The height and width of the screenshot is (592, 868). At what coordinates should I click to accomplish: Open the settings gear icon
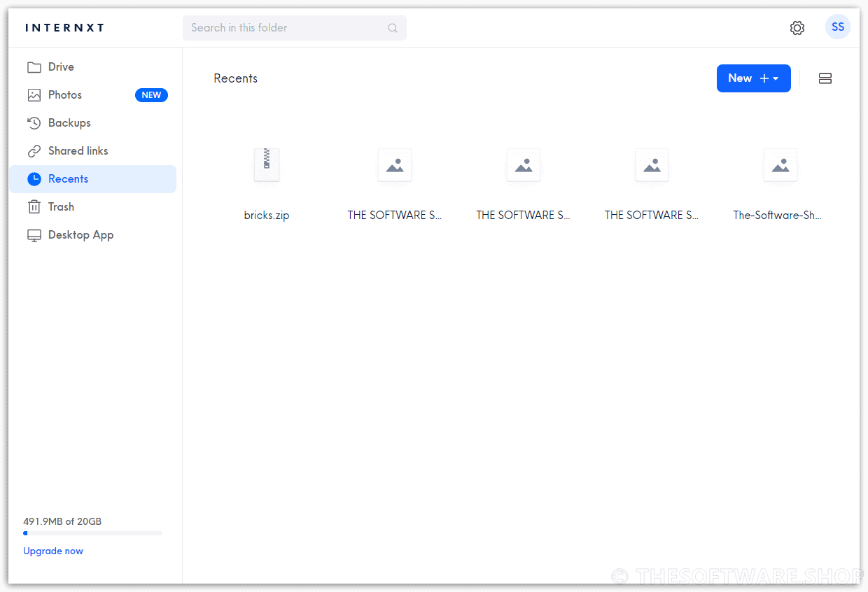click(x=797, y=28)
